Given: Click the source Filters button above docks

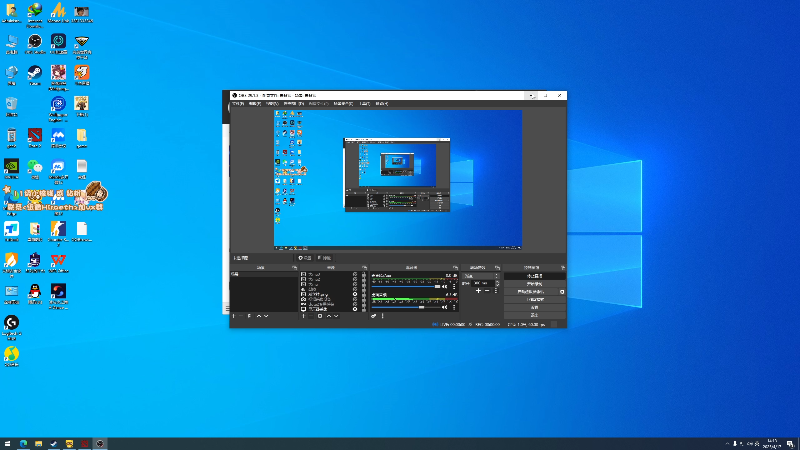Looking at the screenshot, I should (324, 258).
